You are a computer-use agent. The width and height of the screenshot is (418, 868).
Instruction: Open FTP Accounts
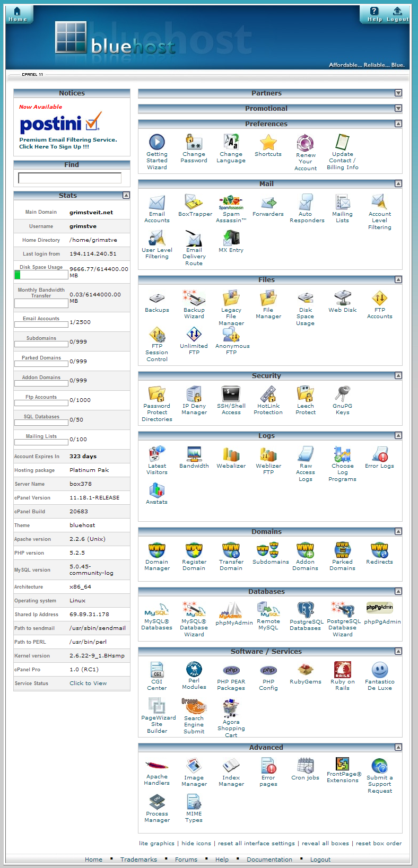(380, 305)
